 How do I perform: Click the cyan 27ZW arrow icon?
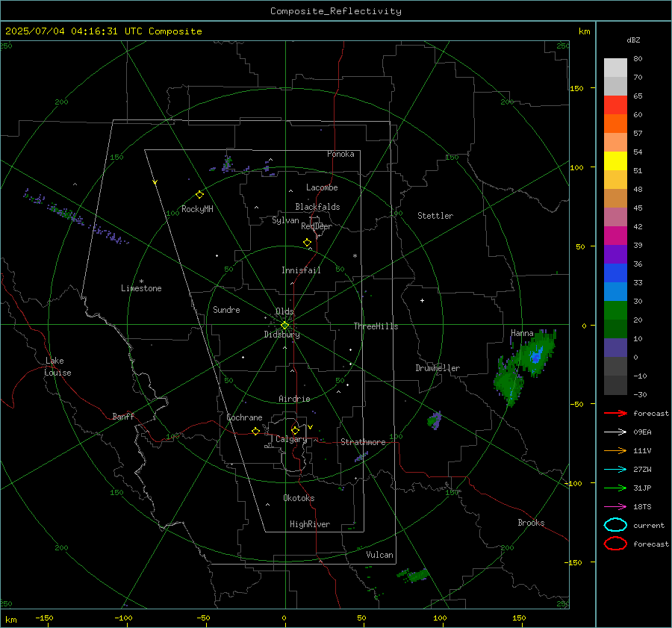[x=615, y=470]
